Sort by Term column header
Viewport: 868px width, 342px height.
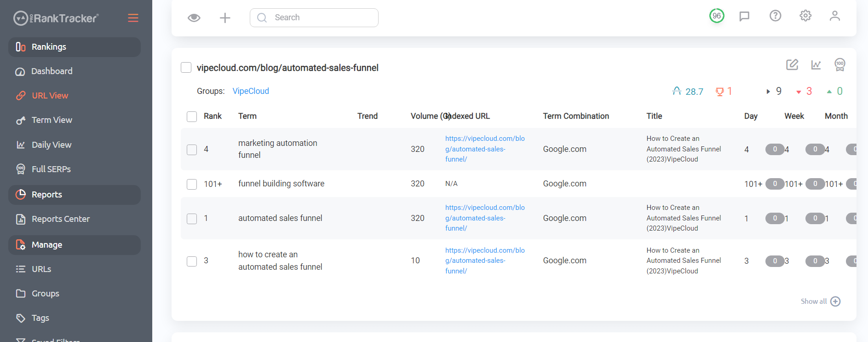[247, 116]
